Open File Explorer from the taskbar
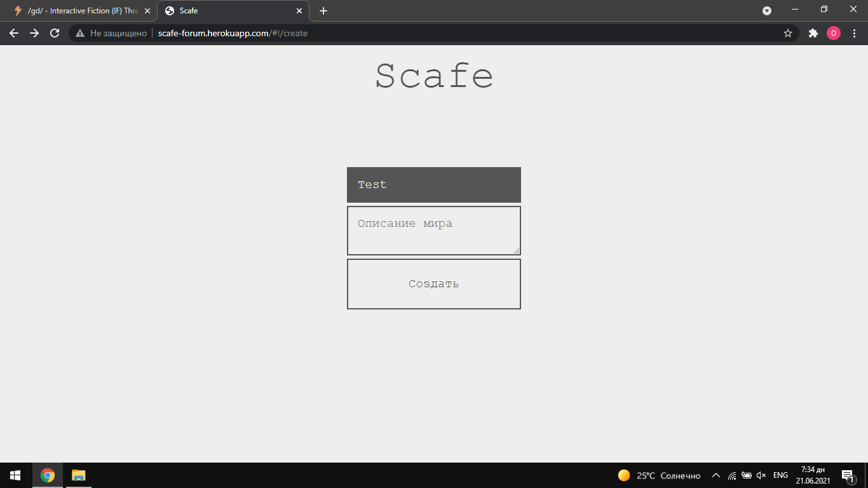The width and height of the screenshot is (868, 488). pos(78,475)
